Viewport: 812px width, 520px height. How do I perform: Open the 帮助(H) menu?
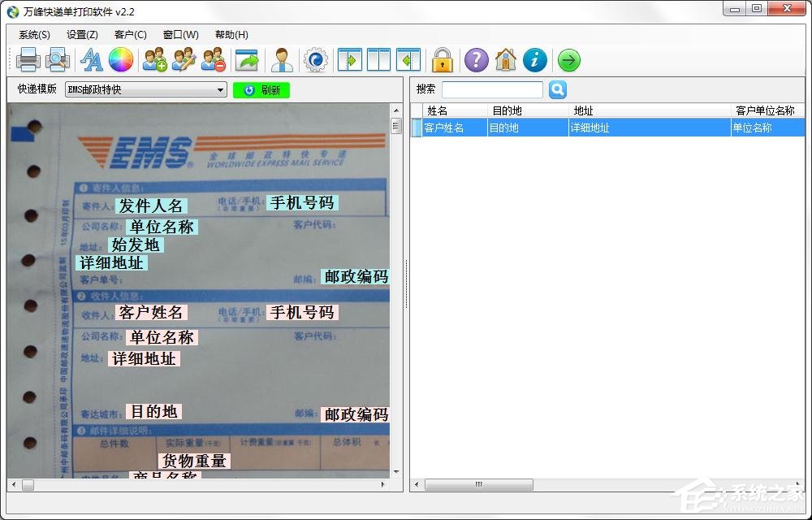[x=231, y=35]
